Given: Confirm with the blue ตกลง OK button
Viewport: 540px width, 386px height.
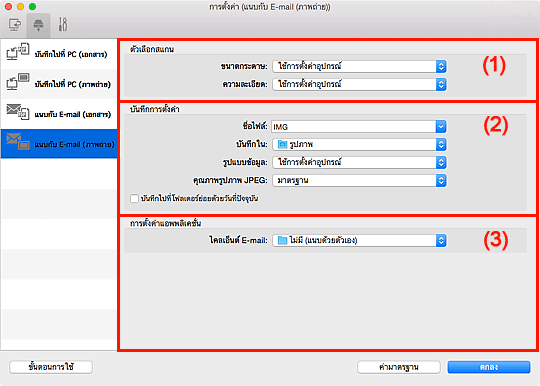Looking at the screenshot, I should pyautogui.click(x=489, y=367).
